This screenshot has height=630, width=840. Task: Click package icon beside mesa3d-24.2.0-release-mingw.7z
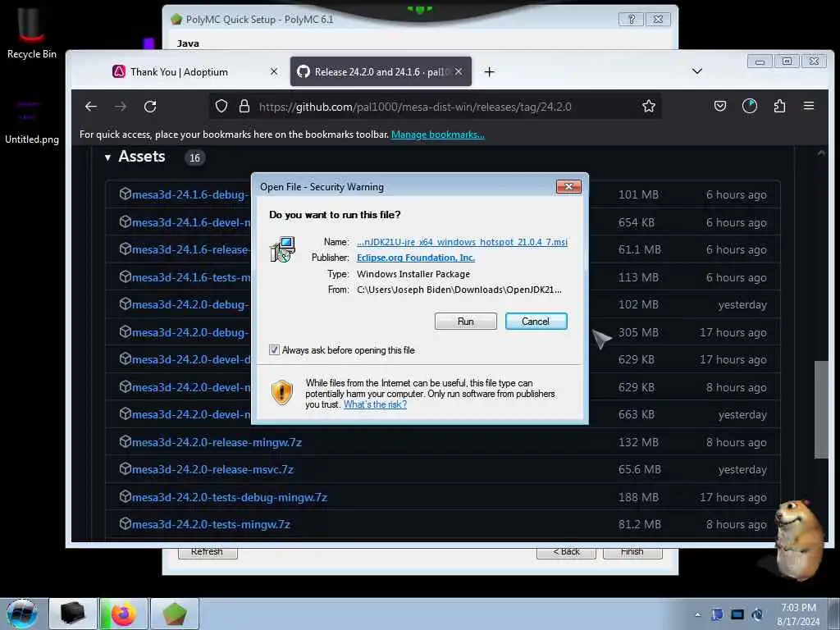pos(125,442)
